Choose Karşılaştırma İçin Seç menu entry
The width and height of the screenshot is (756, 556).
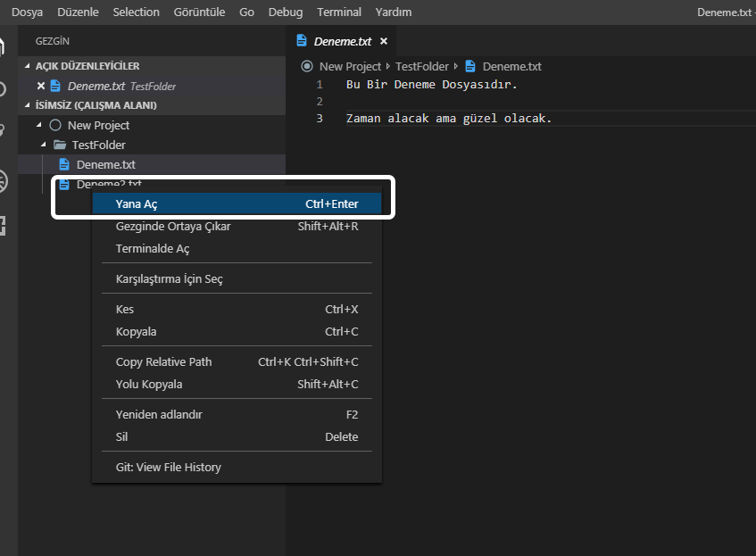(237, 278)
